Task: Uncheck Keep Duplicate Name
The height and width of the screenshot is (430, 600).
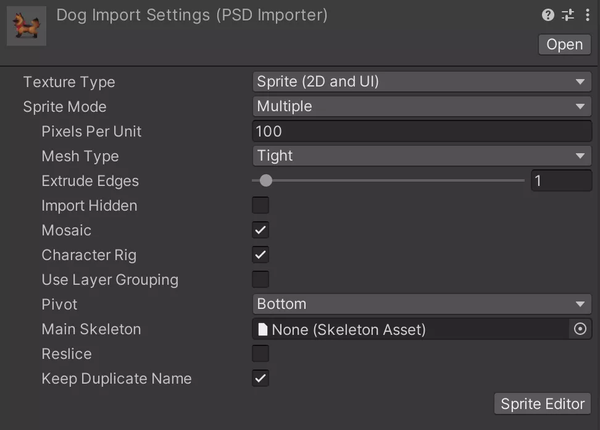Action: pos(261,378)
